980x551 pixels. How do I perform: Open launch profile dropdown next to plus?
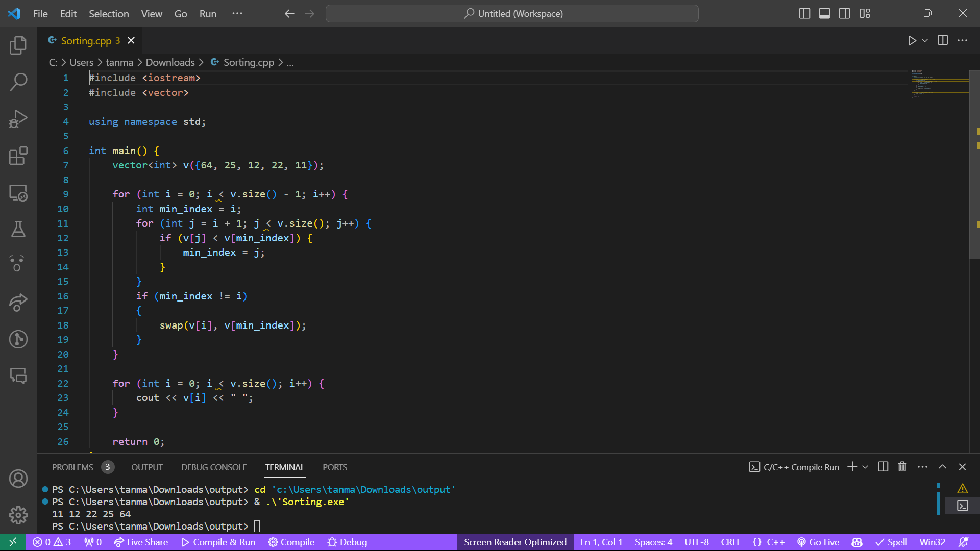tap(865, 467)
